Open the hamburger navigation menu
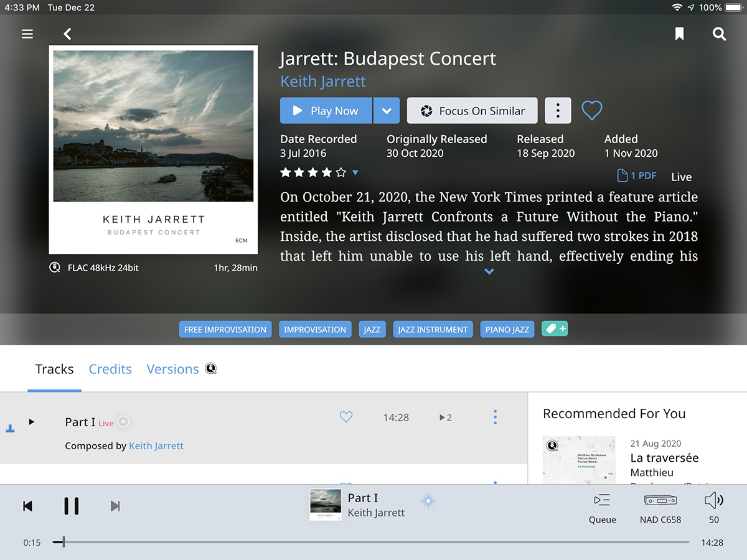Screen dimensions: 747x560 click(27, 34)
